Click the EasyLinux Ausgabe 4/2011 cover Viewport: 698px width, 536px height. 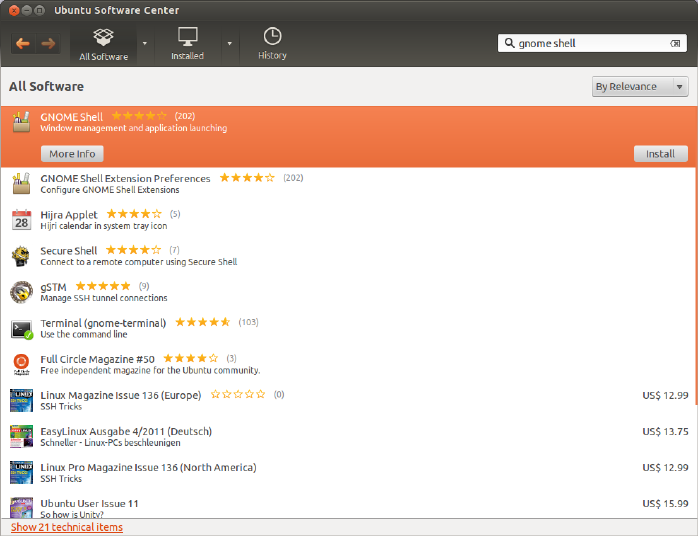click(x=21, y=436)
